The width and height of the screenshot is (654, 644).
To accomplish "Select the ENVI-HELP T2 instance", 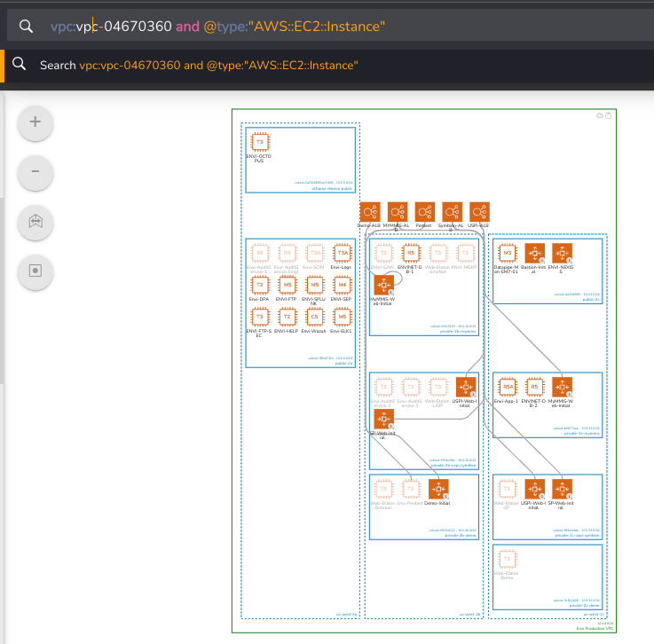I will [x=288, y=318].
